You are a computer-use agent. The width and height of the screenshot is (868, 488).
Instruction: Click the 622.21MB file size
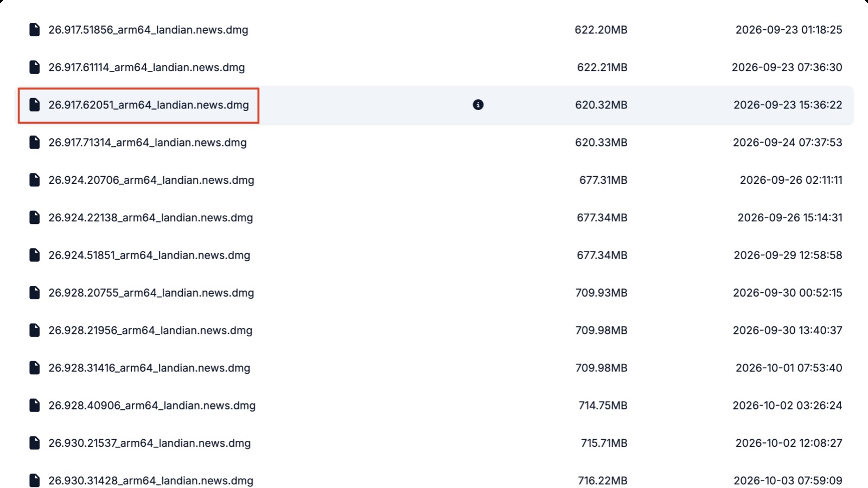602,67
